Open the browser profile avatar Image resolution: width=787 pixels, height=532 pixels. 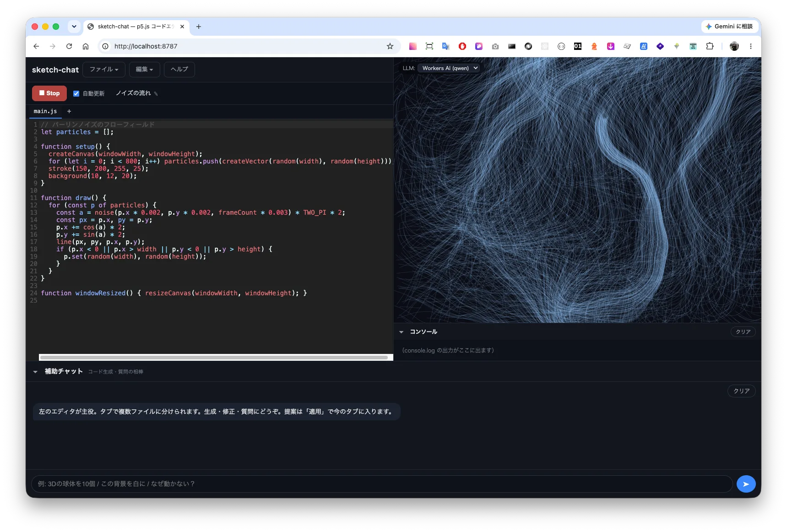[x=734, y=46]
